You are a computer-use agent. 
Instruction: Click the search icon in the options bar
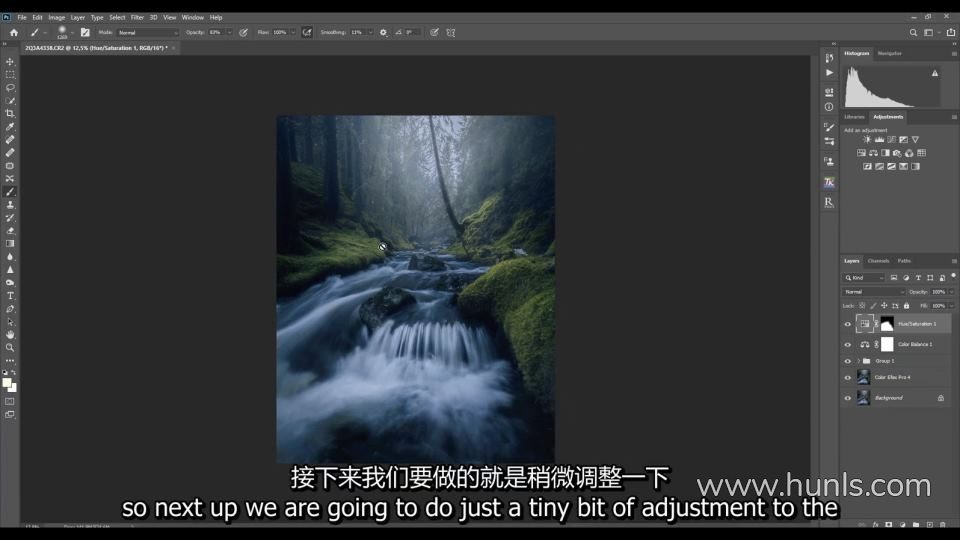(913, 32)
